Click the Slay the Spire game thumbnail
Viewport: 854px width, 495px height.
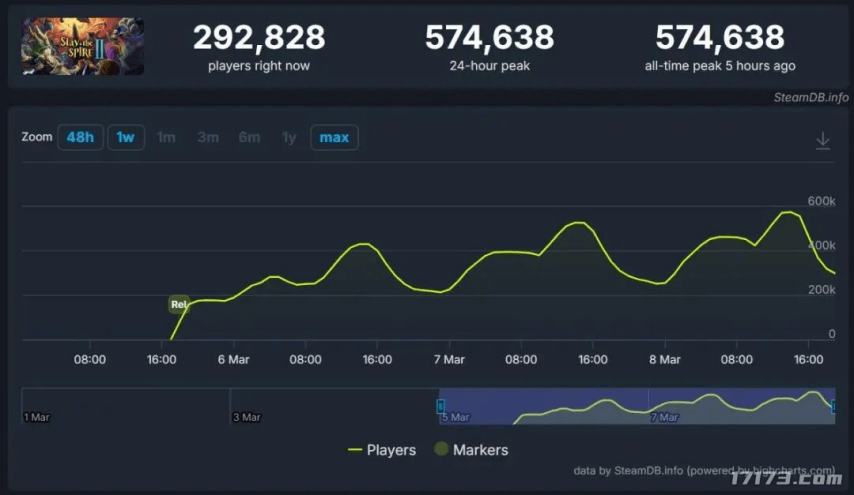point(83,46)
